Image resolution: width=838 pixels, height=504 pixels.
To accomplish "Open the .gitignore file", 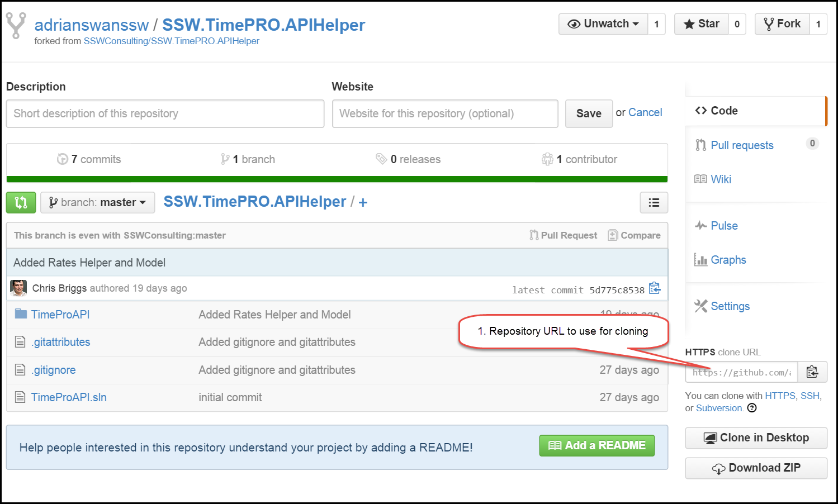I will (x=54, y=370).
